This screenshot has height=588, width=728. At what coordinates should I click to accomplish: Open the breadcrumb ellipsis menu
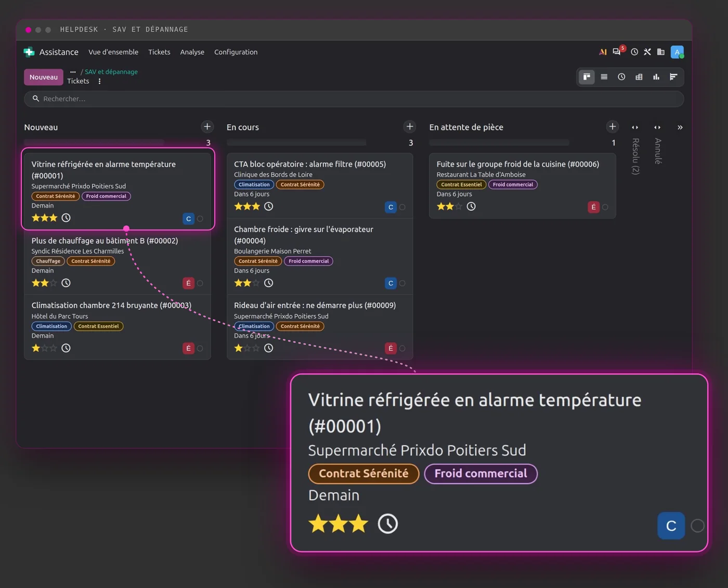pos(73,72)
